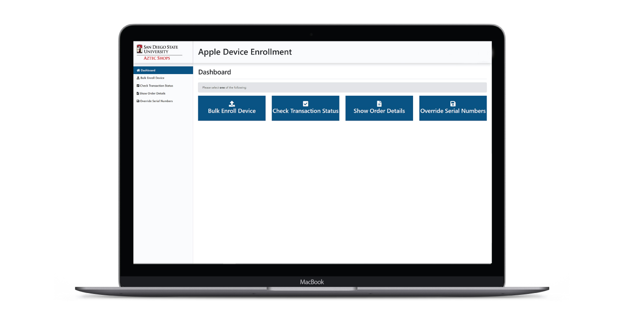
Task: Click the file icon on the Show Order Details tile
Action: pos(379,104)
